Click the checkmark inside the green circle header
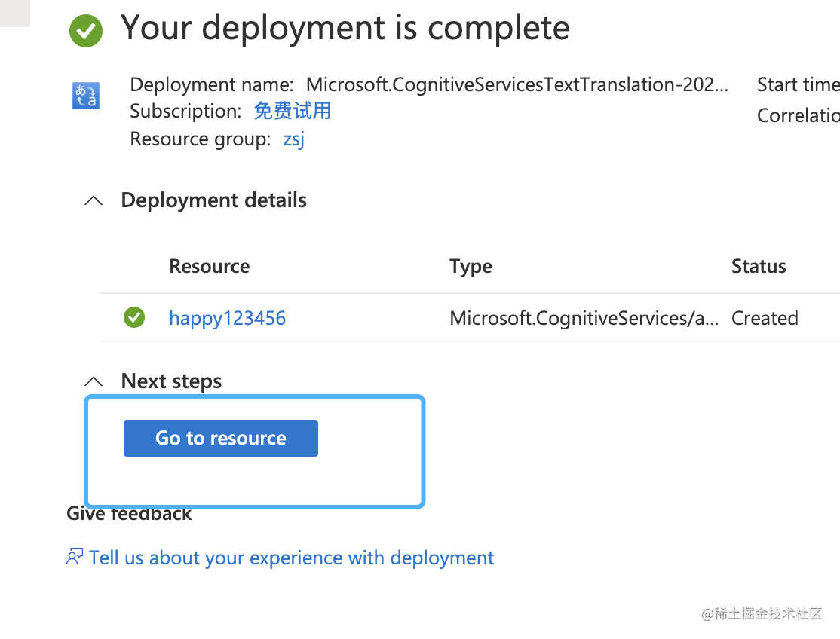 pyautogui.click(x=85, y=31)
